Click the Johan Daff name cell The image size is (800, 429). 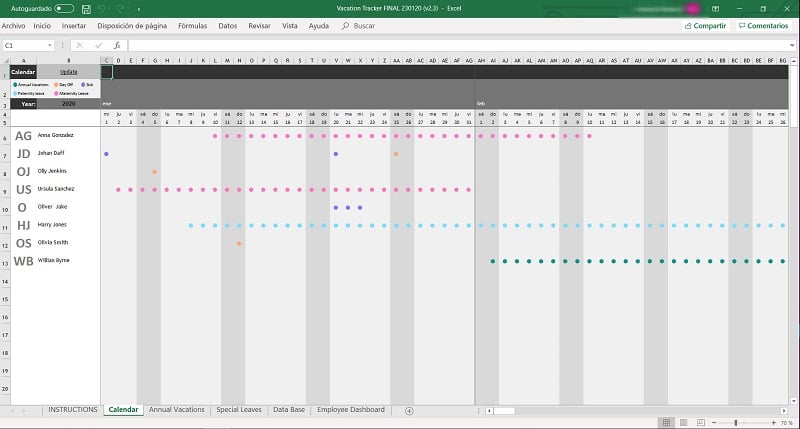[x=51, y=153]
